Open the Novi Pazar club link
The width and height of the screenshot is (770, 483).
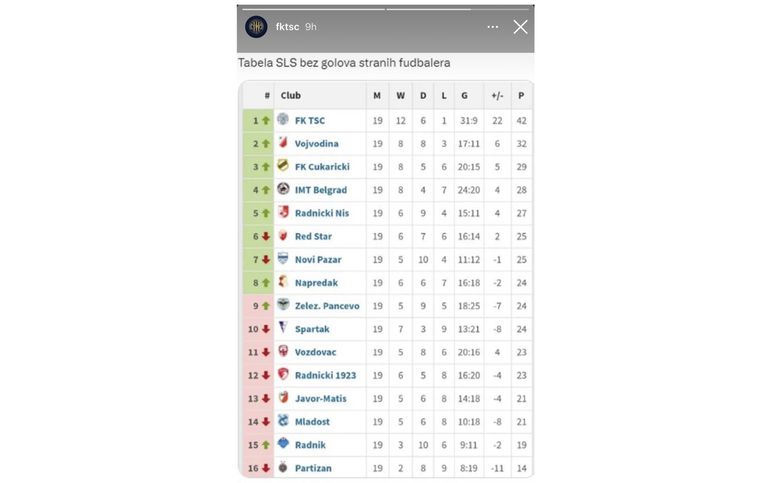click(318, 260)
